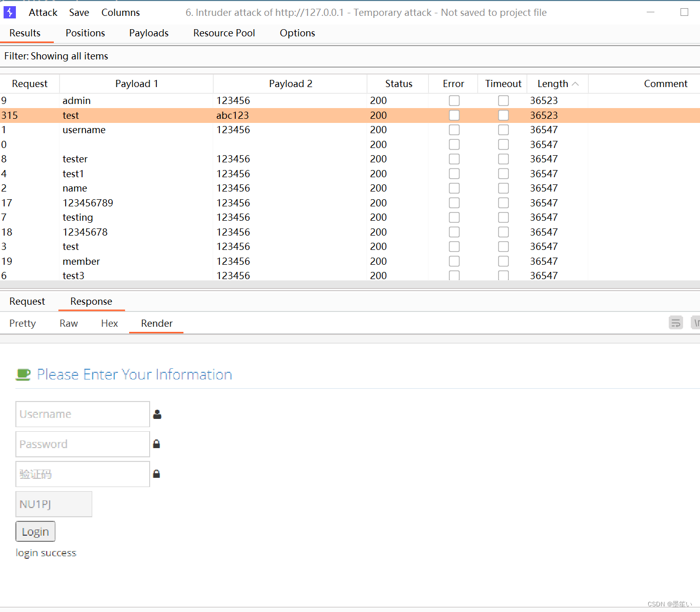The height and width of the screenshot is (612, 700).
Task: Click the Username input field
Action: (x=83, y=414)
